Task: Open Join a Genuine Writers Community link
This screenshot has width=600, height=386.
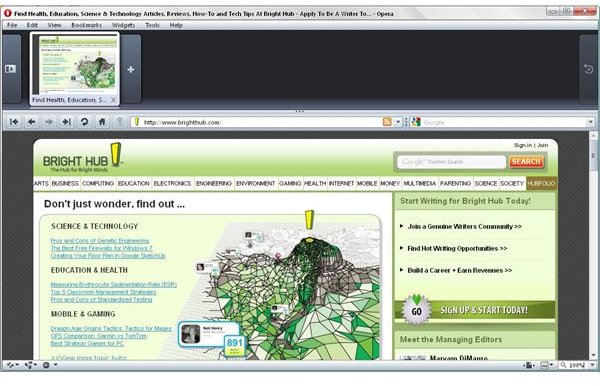Action: [464, 226]
